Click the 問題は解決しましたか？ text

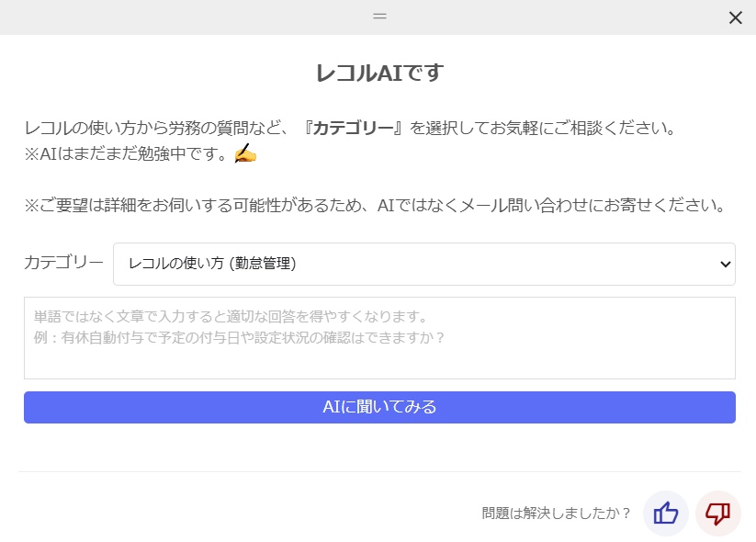[557, 514]
